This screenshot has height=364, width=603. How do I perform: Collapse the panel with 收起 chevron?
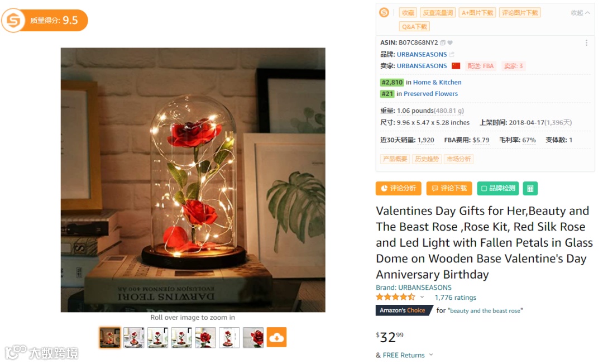[580, 13]
